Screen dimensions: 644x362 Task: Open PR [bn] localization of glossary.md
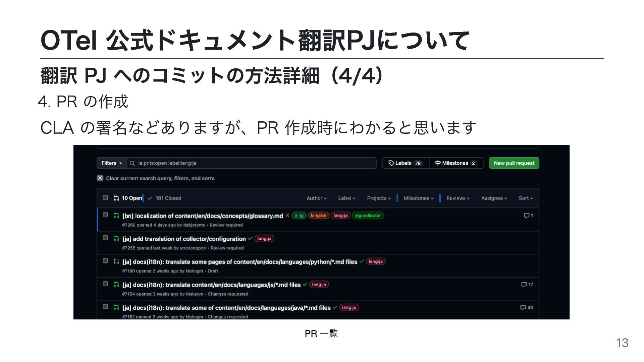coord(203,216)
